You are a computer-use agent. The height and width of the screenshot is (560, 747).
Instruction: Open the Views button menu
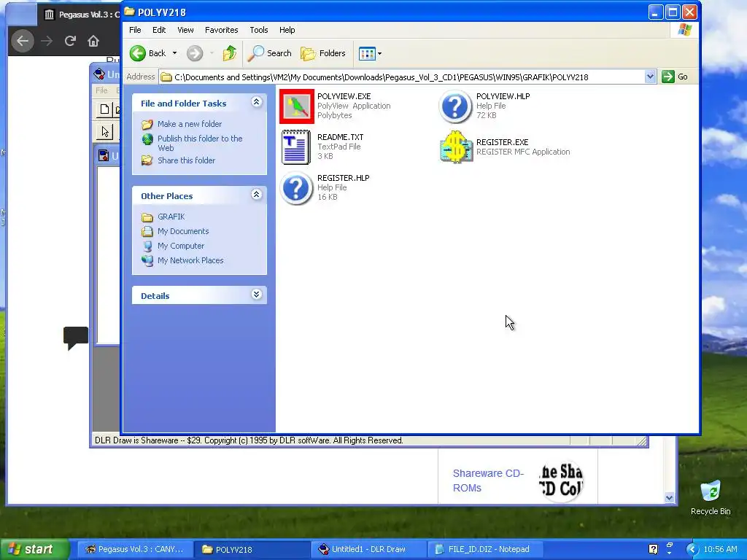tap(370, 53)
